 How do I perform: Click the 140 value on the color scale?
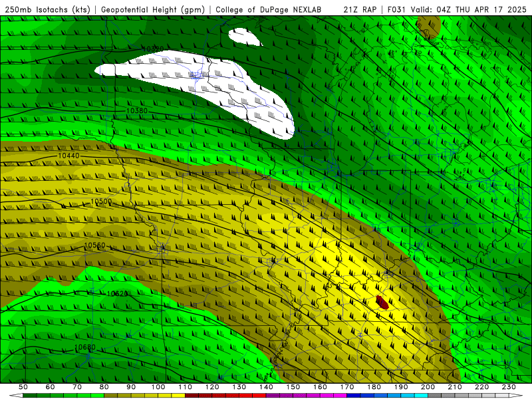pos(266,387)
